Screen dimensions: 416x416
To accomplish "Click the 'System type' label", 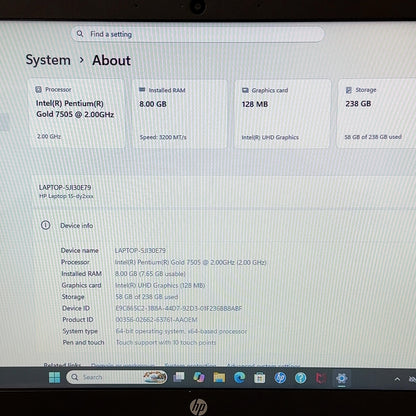I will pos(80,331).
